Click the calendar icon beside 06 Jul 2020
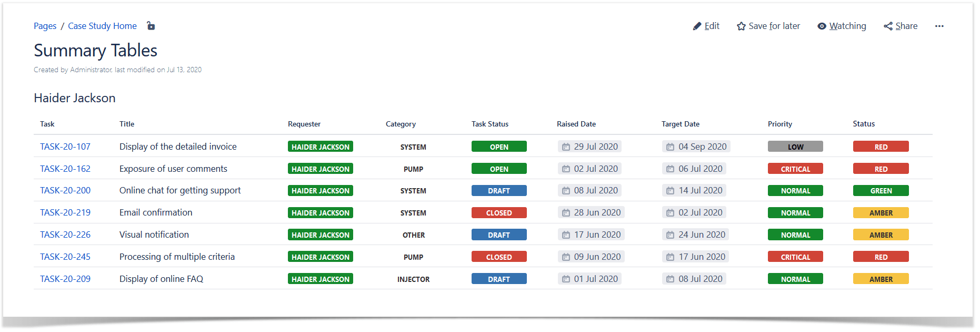Screen dimensions: 980x332 [x=670, y=169]
